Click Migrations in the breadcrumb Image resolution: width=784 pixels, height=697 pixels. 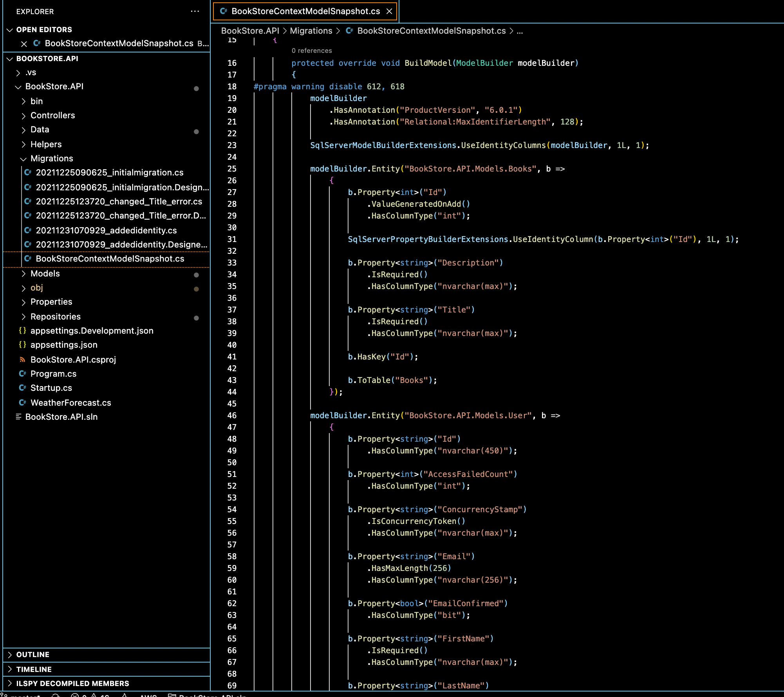[x=311, y=31]
